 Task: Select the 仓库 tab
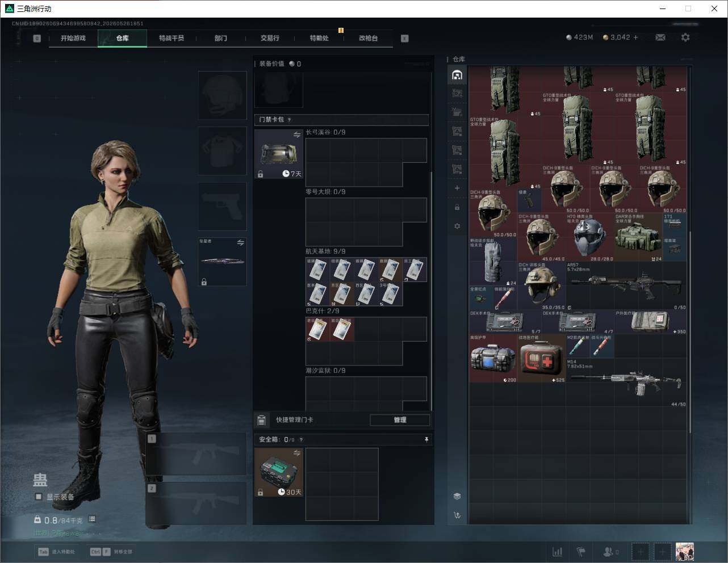point(122,38)
